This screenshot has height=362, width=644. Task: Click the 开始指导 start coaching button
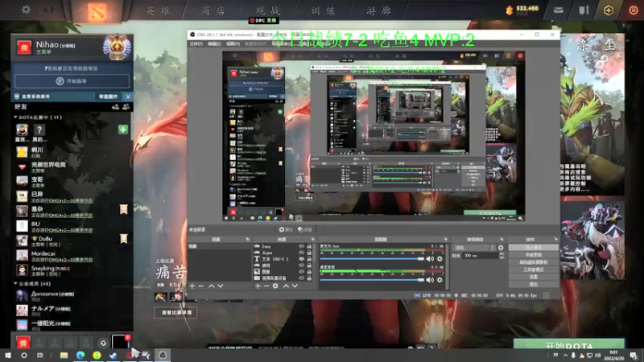(72, 81)
